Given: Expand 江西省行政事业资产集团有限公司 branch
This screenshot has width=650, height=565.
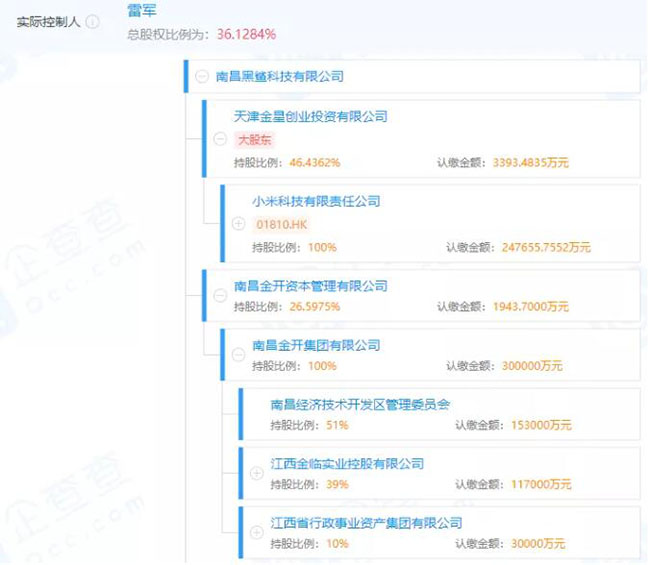Looking at the screenshot, I should [x=257, y=533].
